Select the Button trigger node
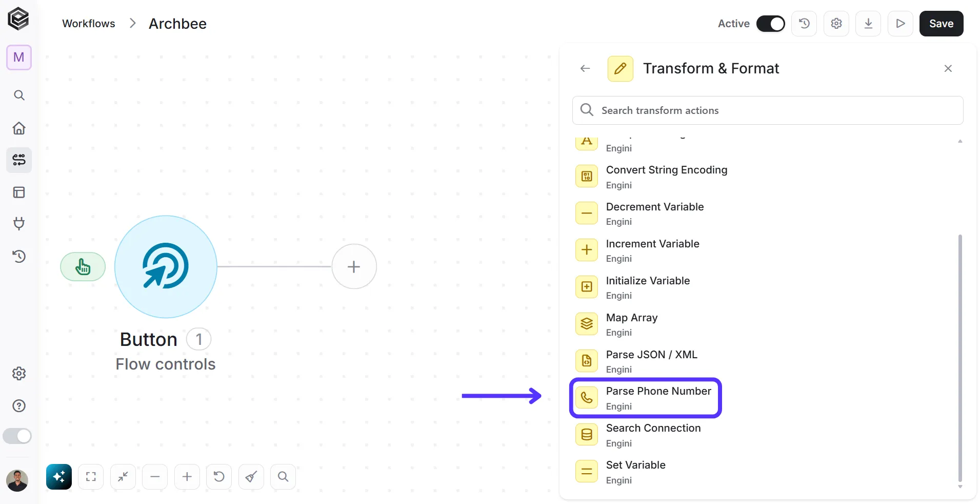 click(x=166, y=266)
